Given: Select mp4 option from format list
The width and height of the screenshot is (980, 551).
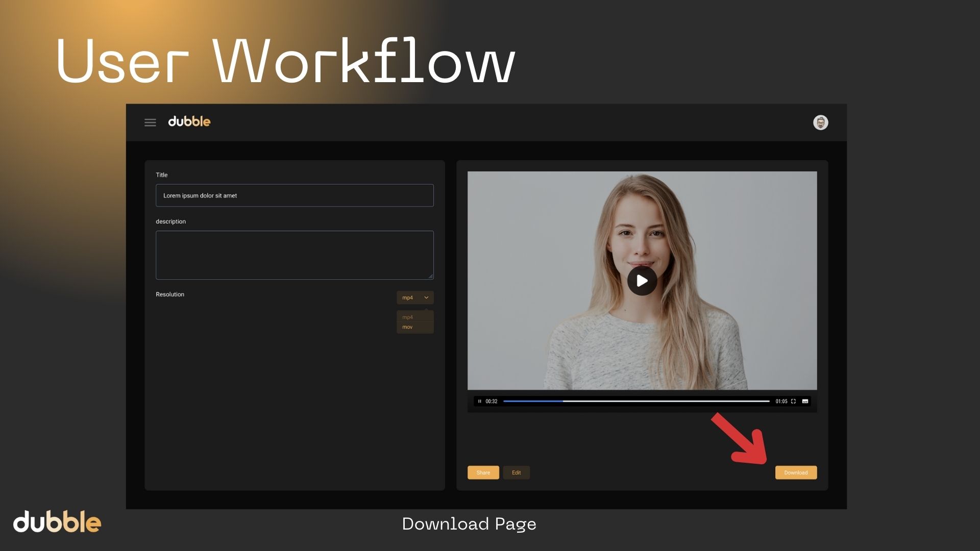Looking at the screenshot, I should coord(408,317).
